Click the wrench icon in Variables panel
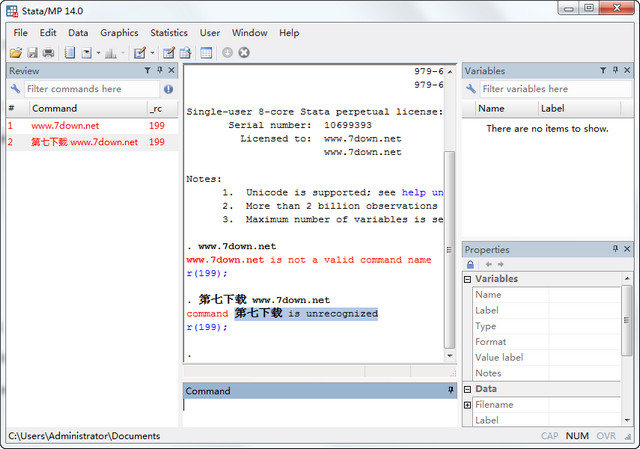Viewport: 640px width, 449px height. point(471,89)
